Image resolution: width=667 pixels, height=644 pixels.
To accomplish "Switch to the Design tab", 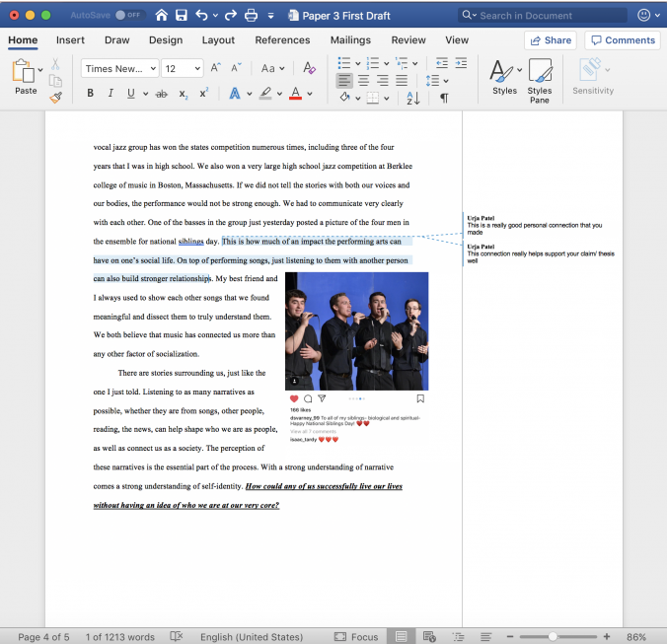I will pyautogui.click(x=166, y=40).
